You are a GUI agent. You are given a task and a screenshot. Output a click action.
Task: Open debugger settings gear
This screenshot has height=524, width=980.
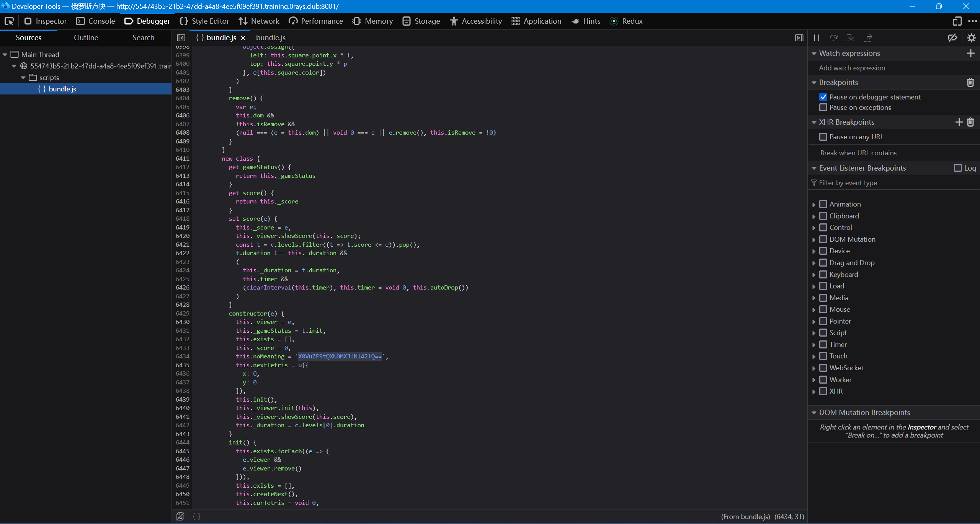971,37
